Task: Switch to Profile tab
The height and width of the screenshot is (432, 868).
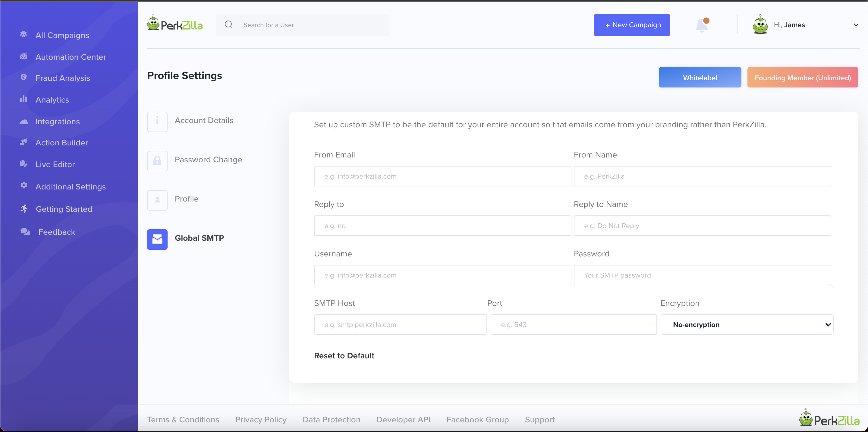Action: tap(186, 199)
